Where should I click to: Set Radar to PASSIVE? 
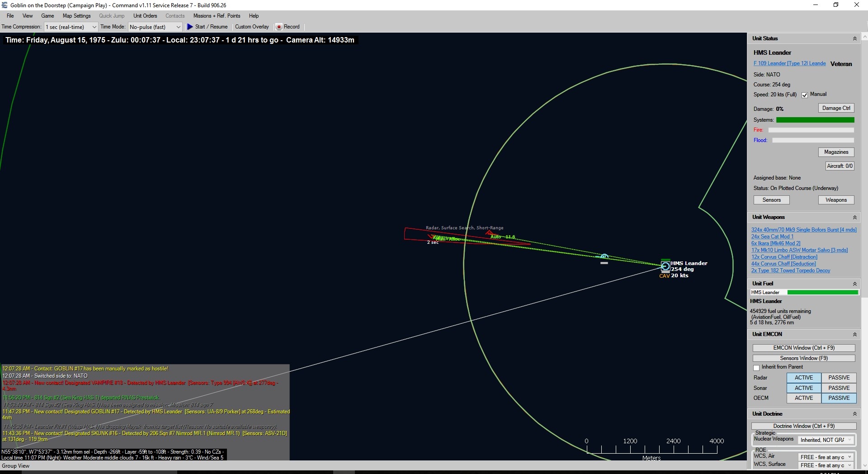click(x=839, y=378)
